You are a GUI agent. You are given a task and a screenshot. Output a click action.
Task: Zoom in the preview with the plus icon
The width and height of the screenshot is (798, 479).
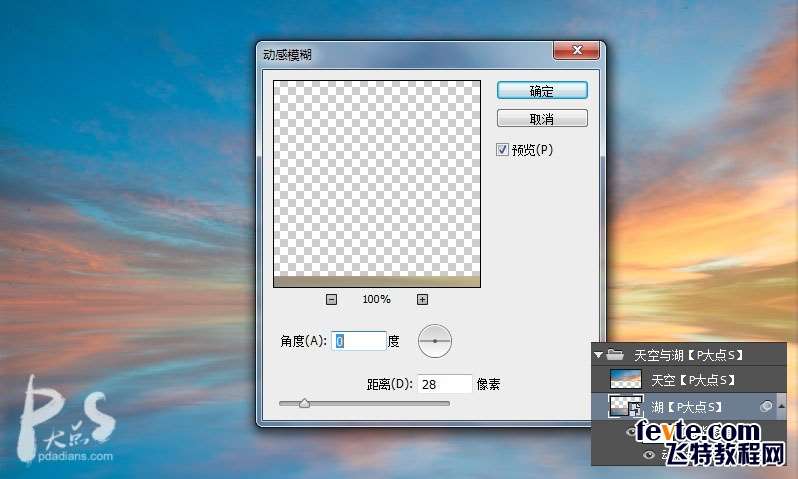422,299
